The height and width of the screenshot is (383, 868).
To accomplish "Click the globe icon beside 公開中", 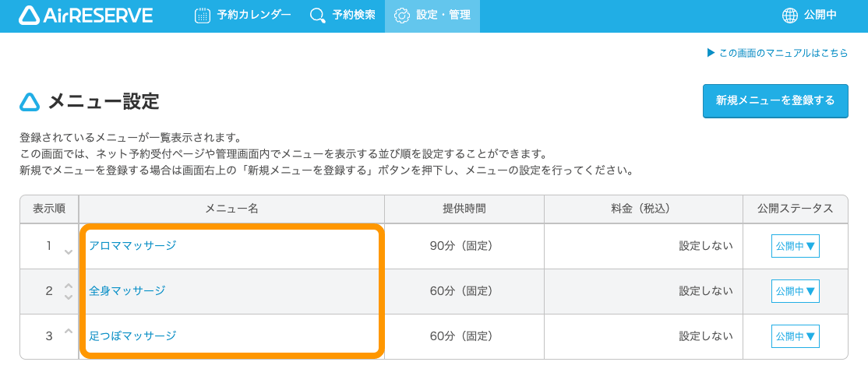I will [790, 16].
